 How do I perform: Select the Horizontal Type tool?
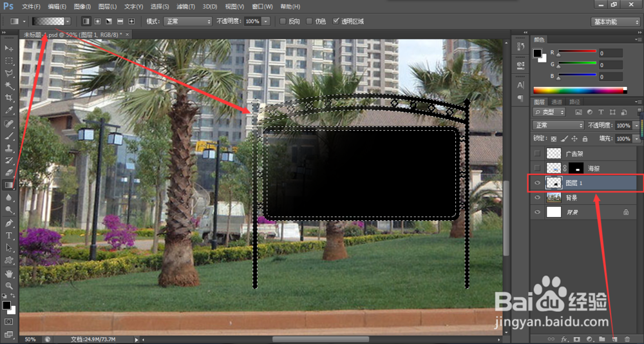(x=8, y=236)
